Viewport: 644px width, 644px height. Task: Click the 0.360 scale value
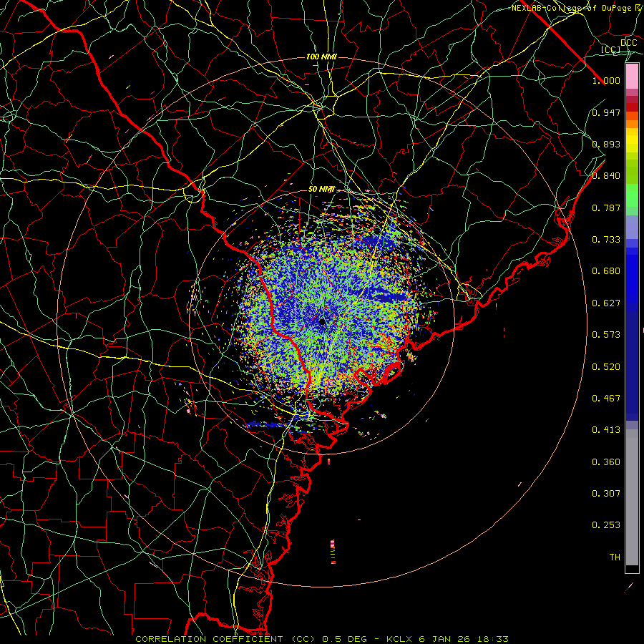point(606,462)
